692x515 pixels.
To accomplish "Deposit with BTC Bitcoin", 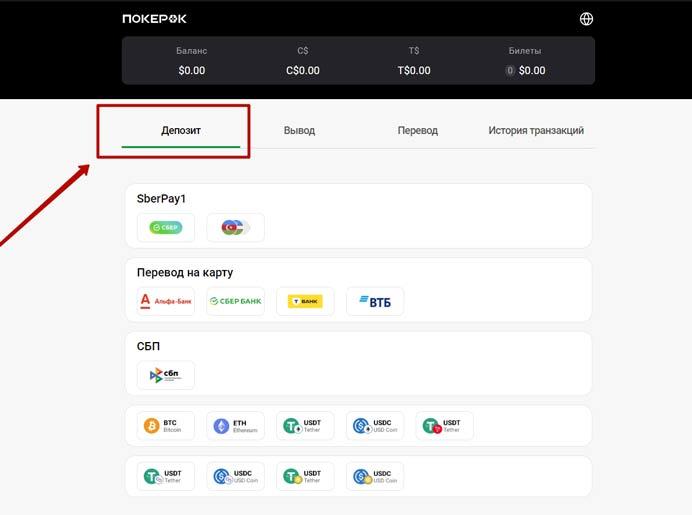I will pyautogui.click(x=166, y=426).
